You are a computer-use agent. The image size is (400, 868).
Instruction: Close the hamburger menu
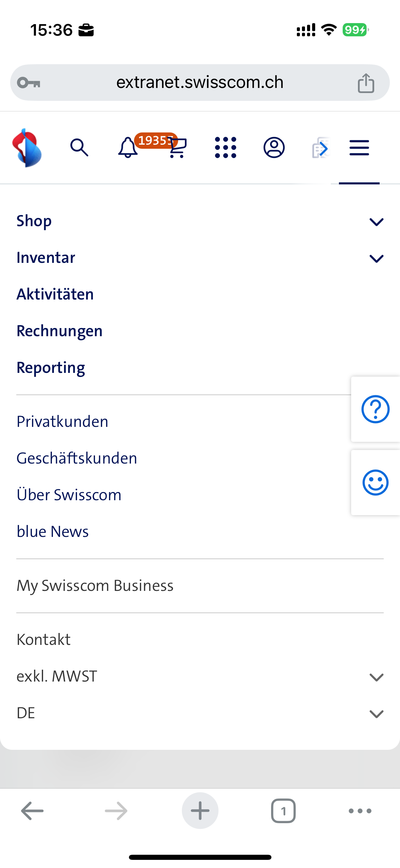pos(359,148)
